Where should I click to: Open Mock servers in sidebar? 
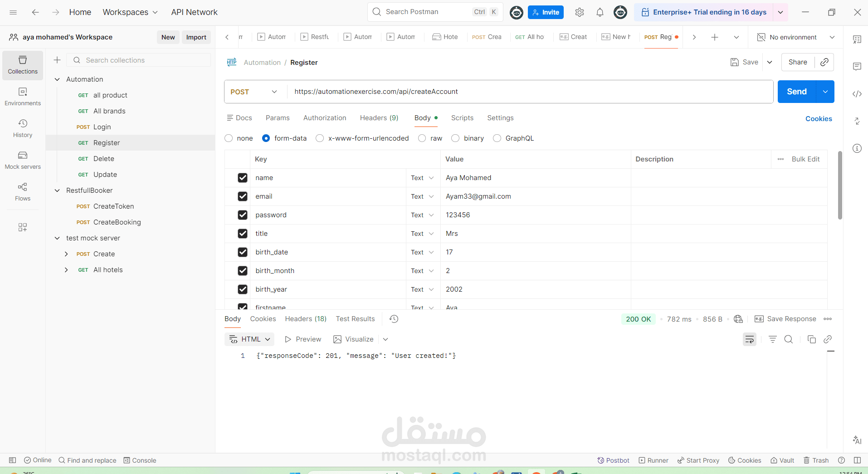click(23, 161)
